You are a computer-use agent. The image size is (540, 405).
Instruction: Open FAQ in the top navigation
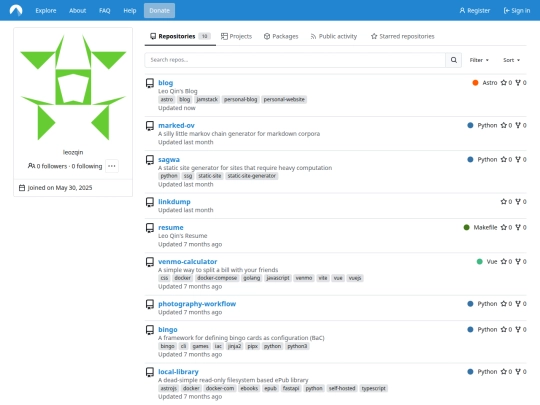tap(105, 11)
